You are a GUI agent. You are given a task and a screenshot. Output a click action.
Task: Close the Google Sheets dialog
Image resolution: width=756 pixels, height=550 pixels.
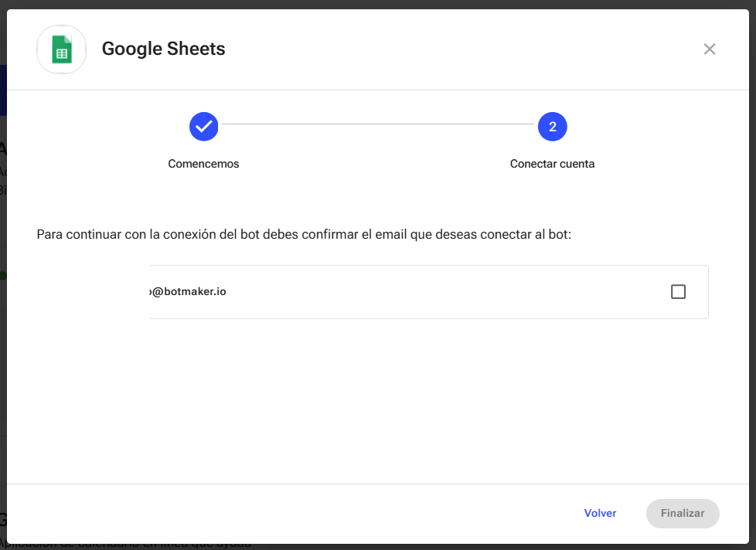709,49
